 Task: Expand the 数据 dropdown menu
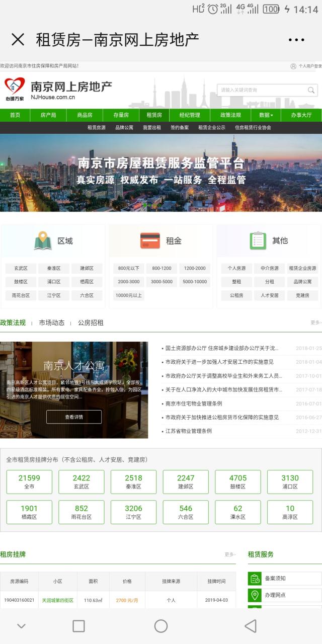(x=266, y=115)
